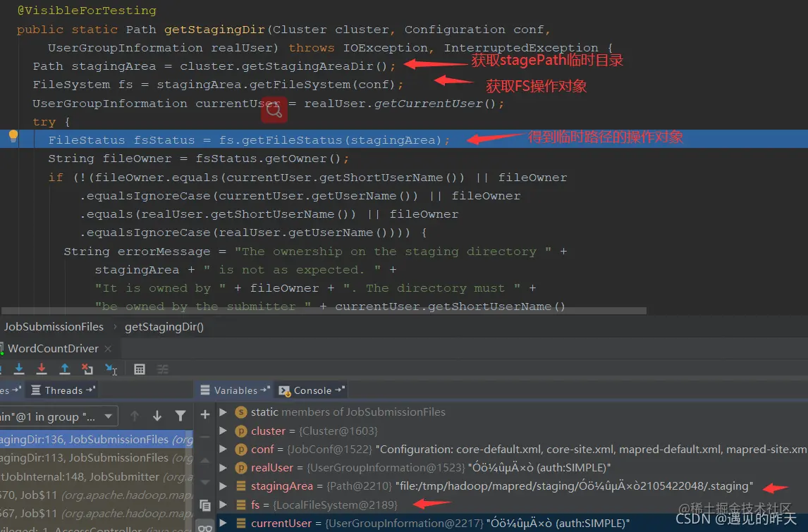Switch to the Threads tab
The height and width of the screenshot is (532, 808).
point(63,390)
